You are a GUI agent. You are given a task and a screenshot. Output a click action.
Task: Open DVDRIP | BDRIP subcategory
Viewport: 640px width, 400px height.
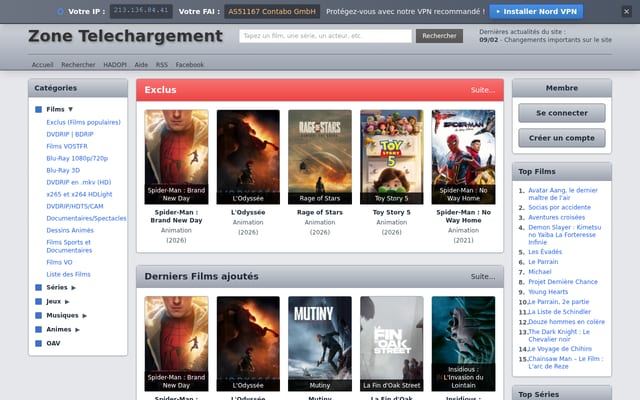click(x=70, y=134)
